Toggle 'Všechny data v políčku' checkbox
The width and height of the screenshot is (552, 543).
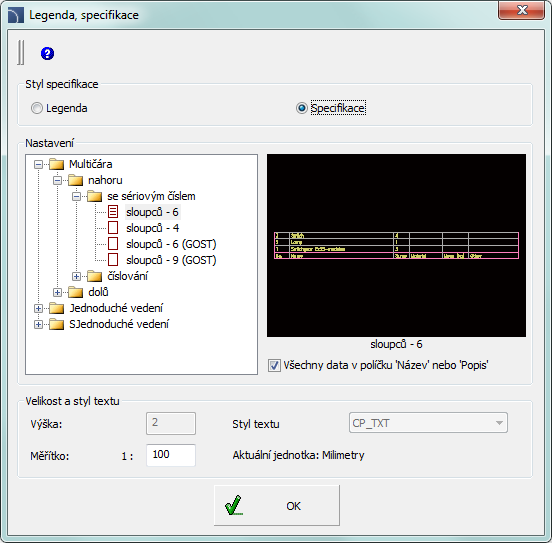point(274,366)
